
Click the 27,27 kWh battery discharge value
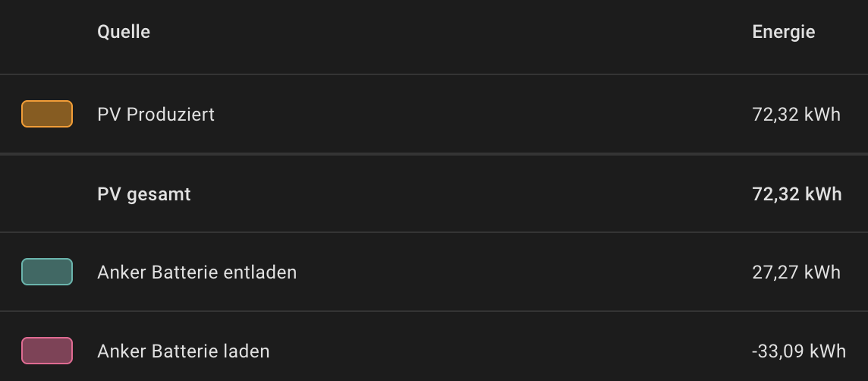(x=796, y=272)
